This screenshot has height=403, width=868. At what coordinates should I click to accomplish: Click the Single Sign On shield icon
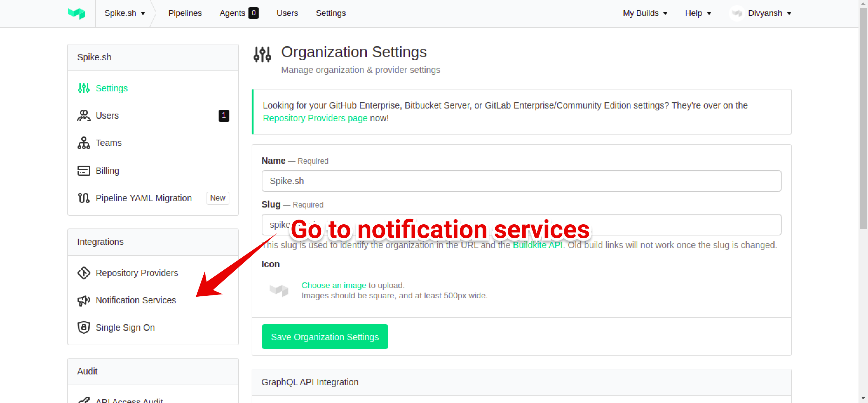coord(84,327)
